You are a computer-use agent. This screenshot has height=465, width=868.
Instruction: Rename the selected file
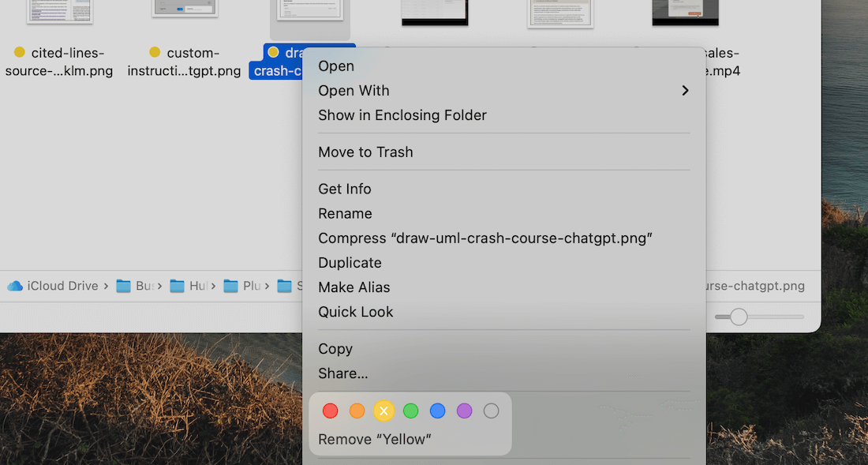click(345, 214)
